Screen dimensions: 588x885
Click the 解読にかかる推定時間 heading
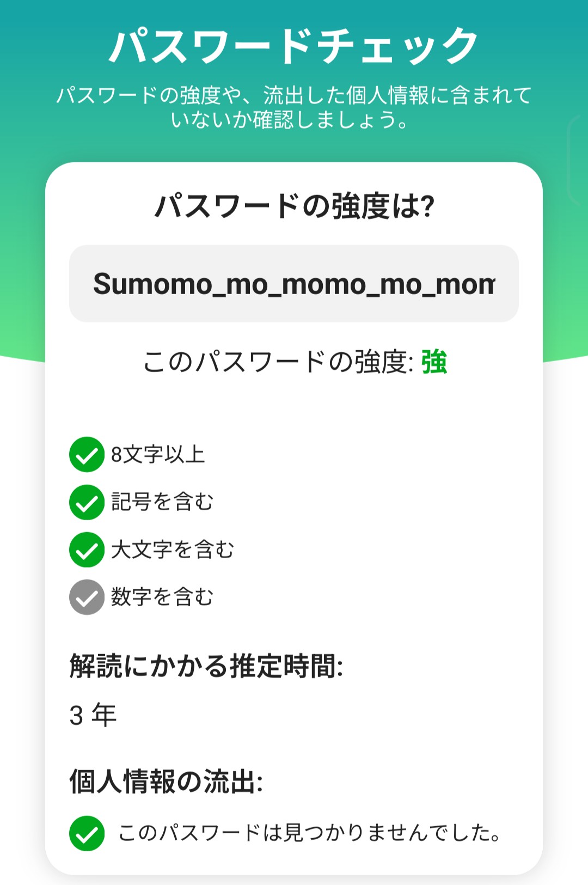206,666
